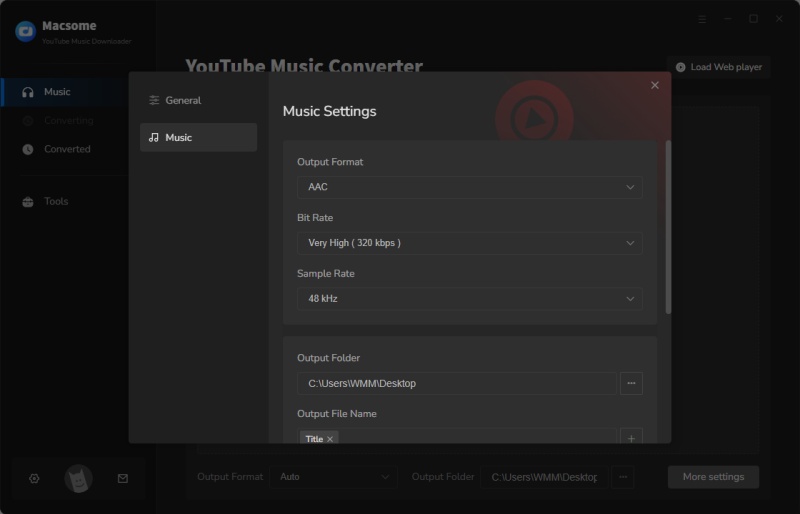This screenshot has width=800, height=514.
Task: Browse output folder with dialog ellipsis button
Action: click(x=631, y=383)
